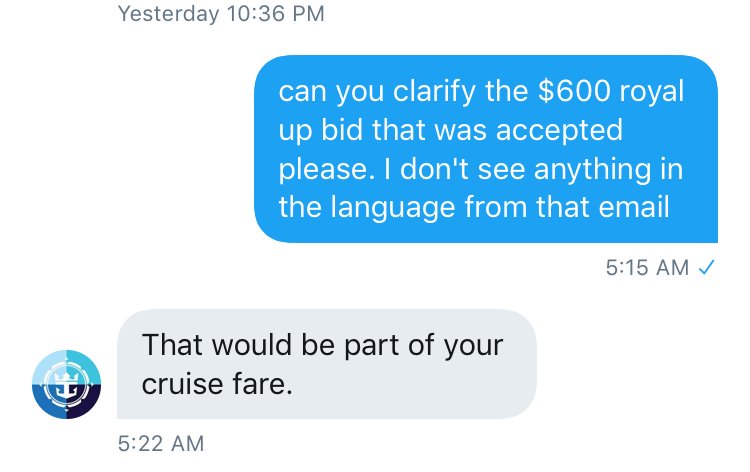Select the grey reply message bubble
This screenshot has height=472, width=750.
pos(327,363)
